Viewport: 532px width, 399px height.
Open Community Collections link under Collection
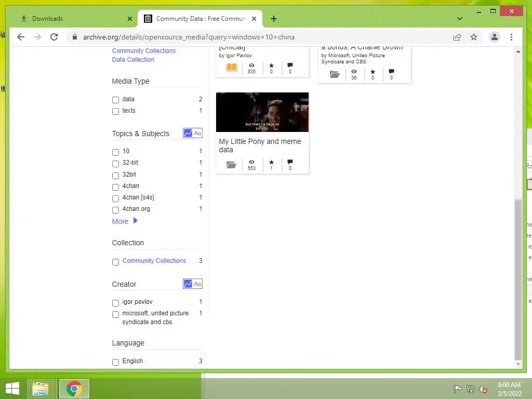coord(154,261)
